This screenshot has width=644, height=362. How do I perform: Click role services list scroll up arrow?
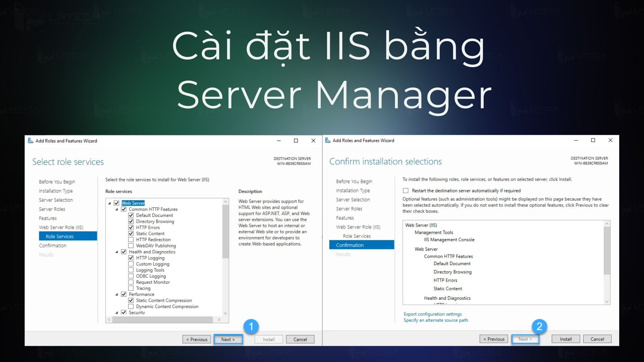(225, 201)
